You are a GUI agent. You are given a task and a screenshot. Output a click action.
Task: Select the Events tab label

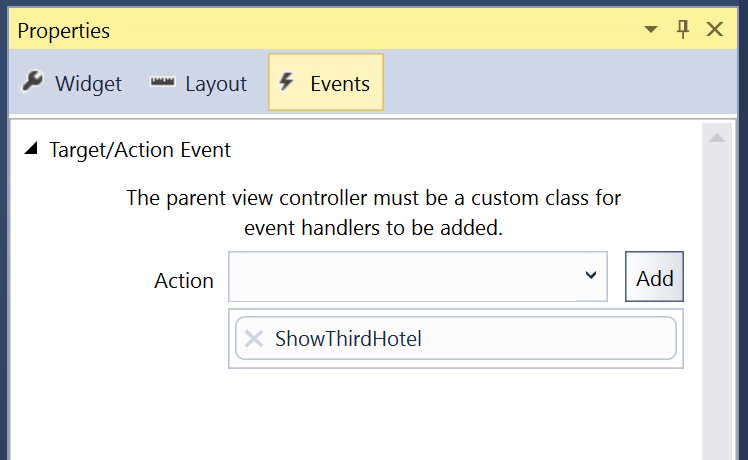(x=340, y=84)
